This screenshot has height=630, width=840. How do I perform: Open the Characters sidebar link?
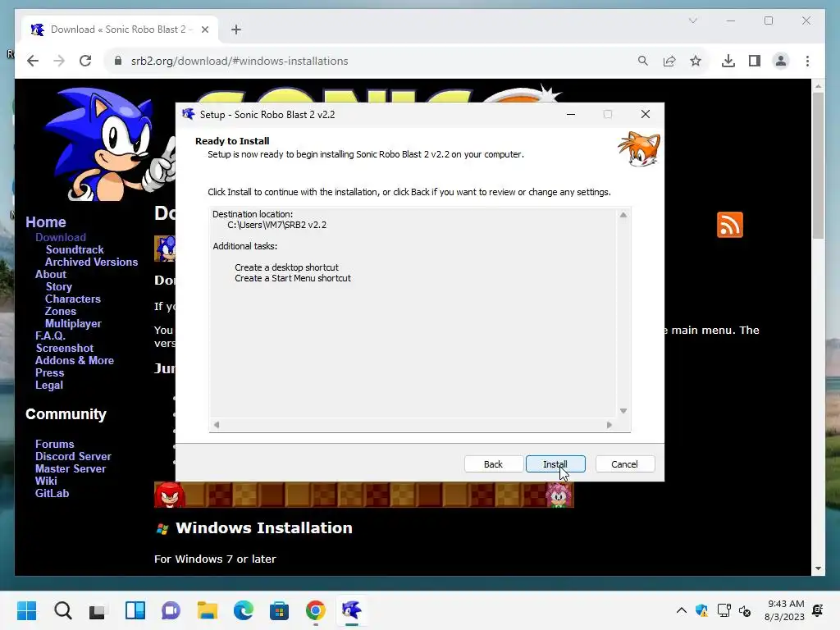73,299
